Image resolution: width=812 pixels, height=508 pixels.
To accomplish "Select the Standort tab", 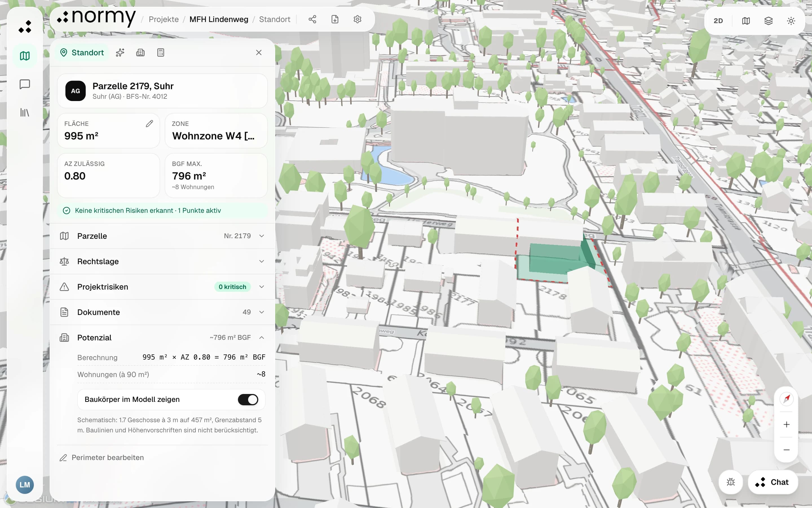I will [x=82, y=52].
